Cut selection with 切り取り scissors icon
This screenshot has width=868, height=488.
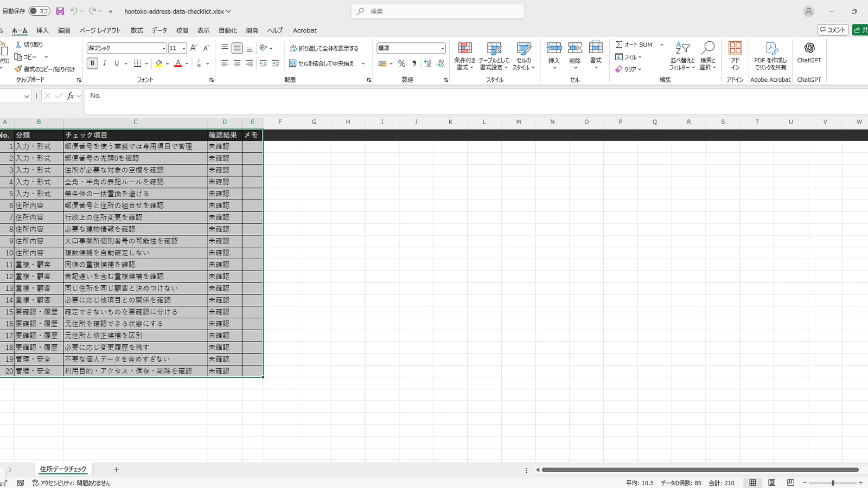tap(29, 44)
